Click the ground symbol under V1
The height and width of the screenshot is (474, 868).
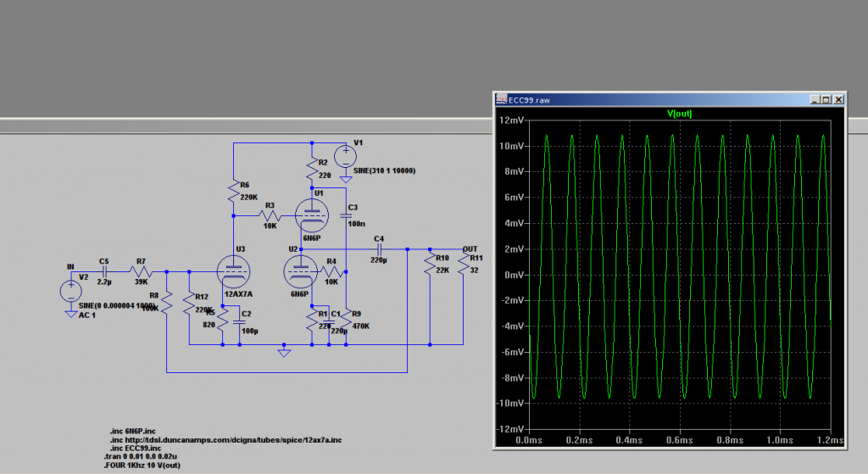point(346,179)
